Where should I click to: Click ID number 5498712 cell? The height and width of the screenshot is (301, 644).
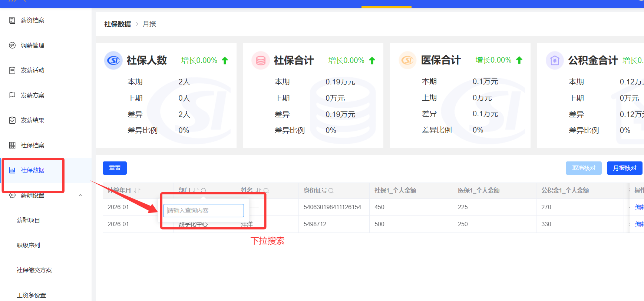click(x=315, y=224)
